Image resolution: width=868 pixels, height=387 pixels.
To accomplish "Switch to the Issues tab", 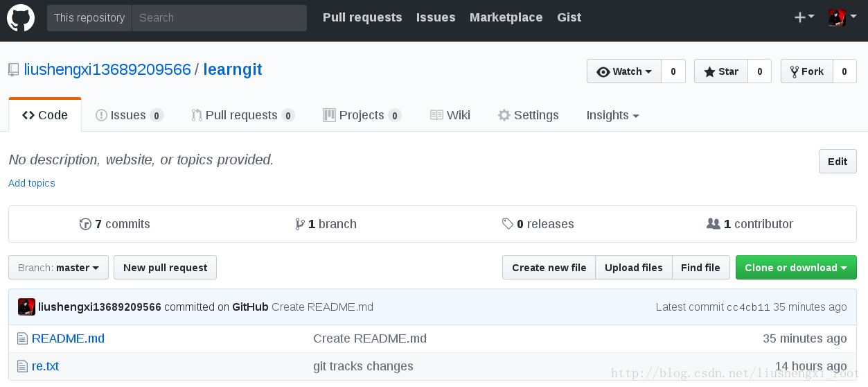I will point(130,115).
